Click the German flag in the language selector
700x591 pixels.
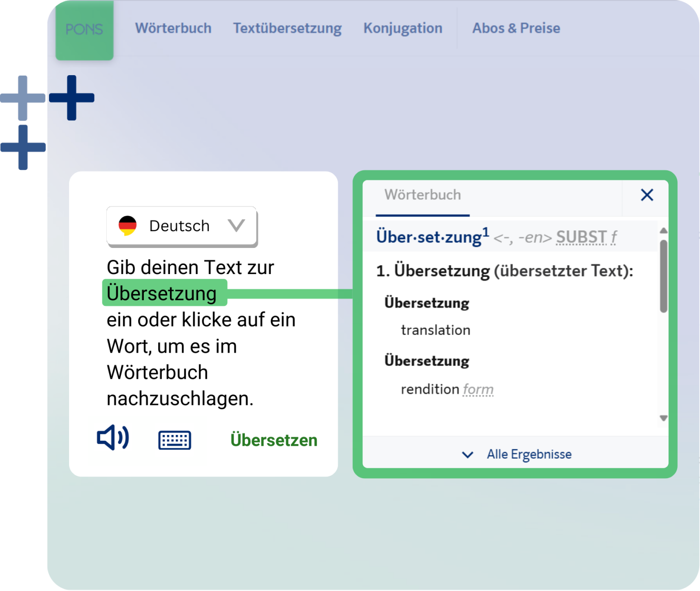(x=127, y=226)
